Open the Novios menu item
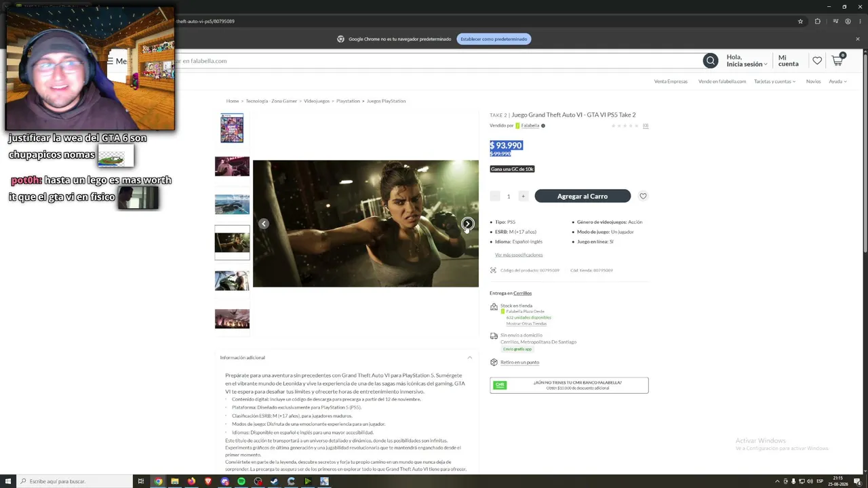Screen dimensions: 868x488 tap(813, 81)
